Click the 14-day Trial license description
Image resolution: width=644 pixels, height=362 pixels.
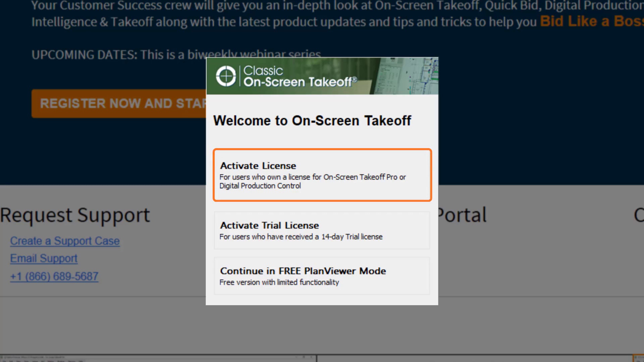tap(301, 237)
